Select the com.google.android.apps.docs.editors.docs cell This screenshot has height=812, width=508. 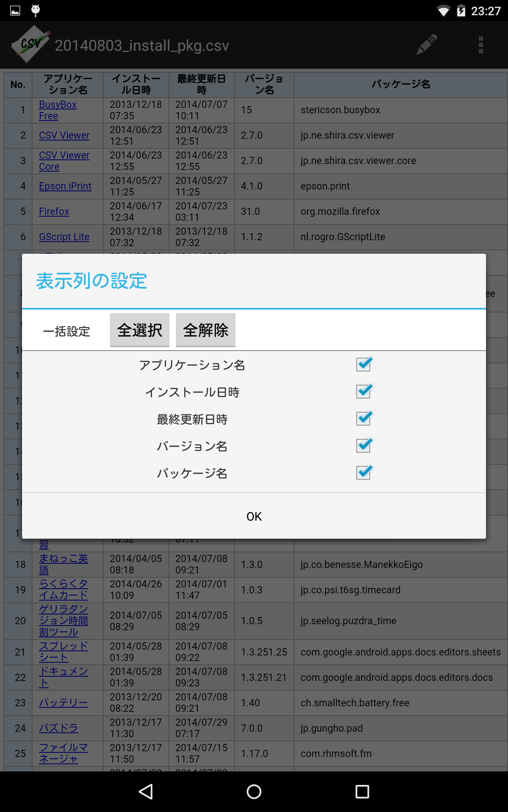[x=400, y=678]
